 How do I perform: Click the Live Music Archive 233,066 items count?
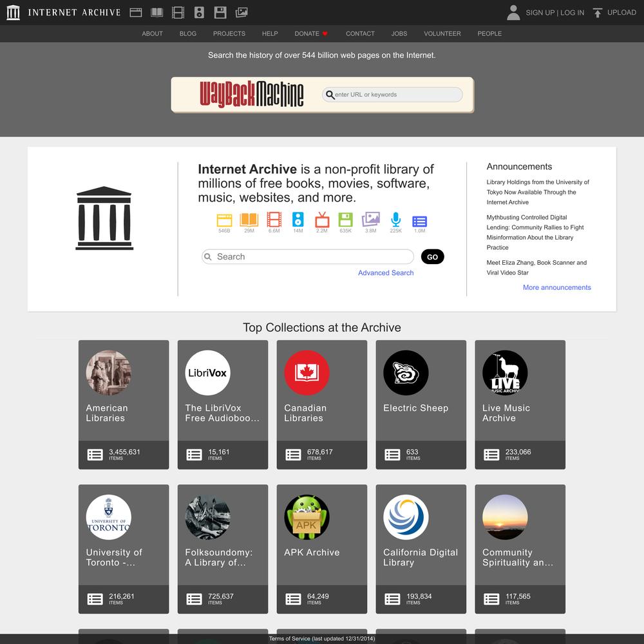(x=518, y=454)
